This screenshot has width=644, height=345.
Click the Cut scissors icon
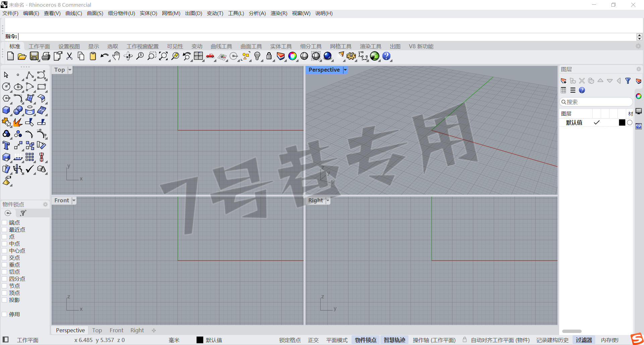(x=69, y=56)
